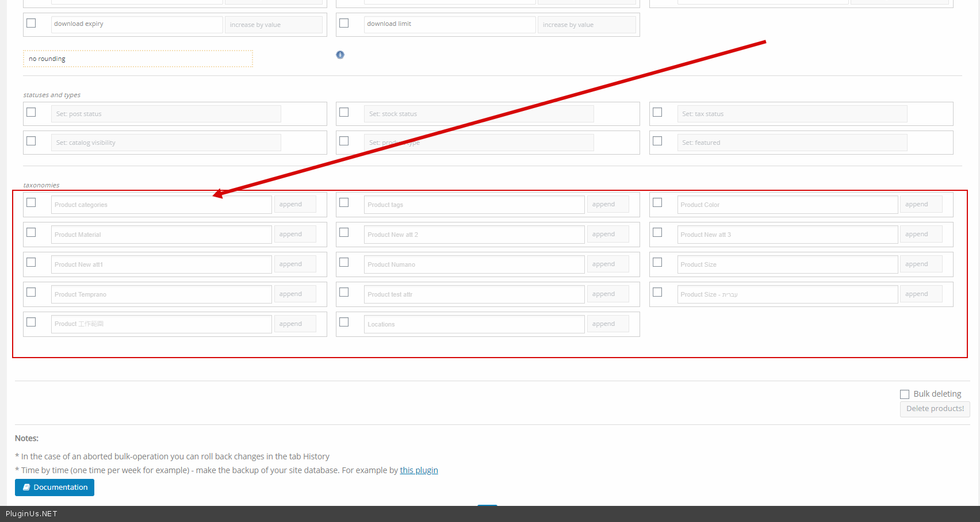980x522 pixels.
Task: Open the Documentation button
Action: click(55, 488)
